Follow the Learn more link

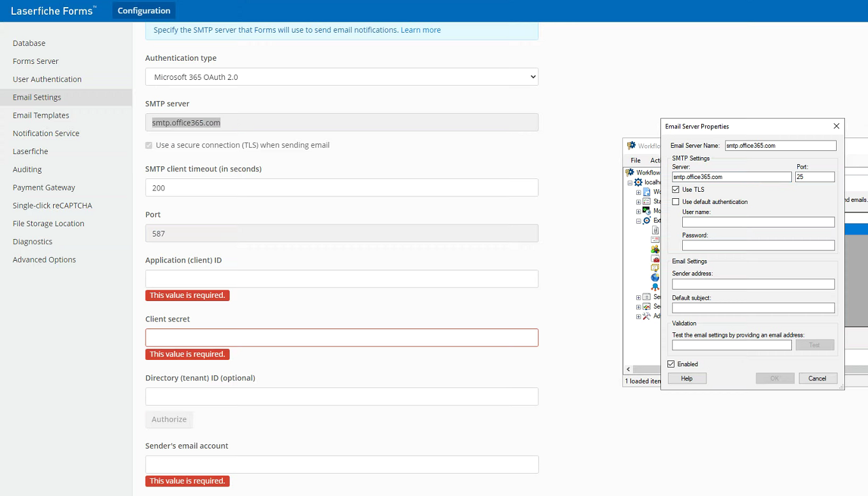coord(420,30)
